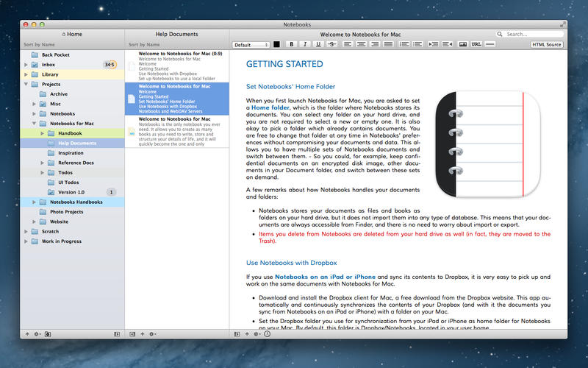The height and width of the screenshot is (368, 588).
Task: Insert a URL link via toolbar
Action: (x=476, y=44)
